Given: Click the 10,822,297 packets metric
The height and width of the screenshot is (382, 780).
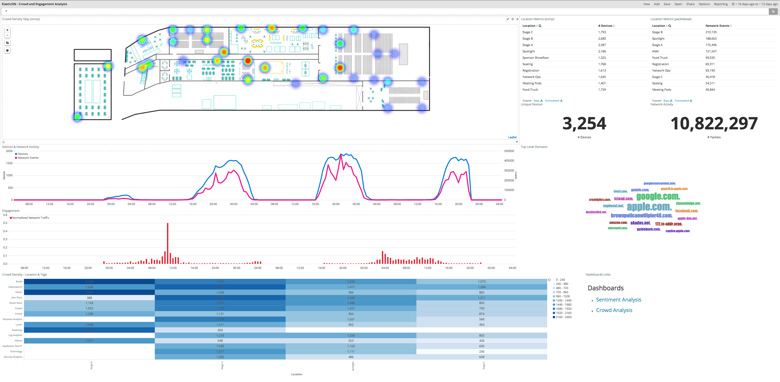Looking at the screenshot, I should pos(714,123).
